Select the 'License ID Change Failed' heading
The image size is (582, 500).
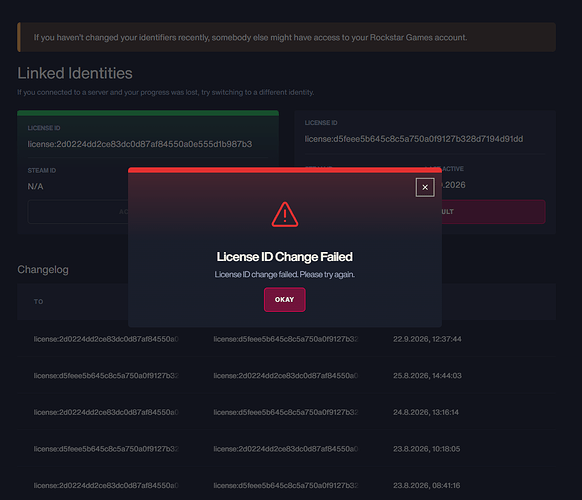tap(285, 256)
